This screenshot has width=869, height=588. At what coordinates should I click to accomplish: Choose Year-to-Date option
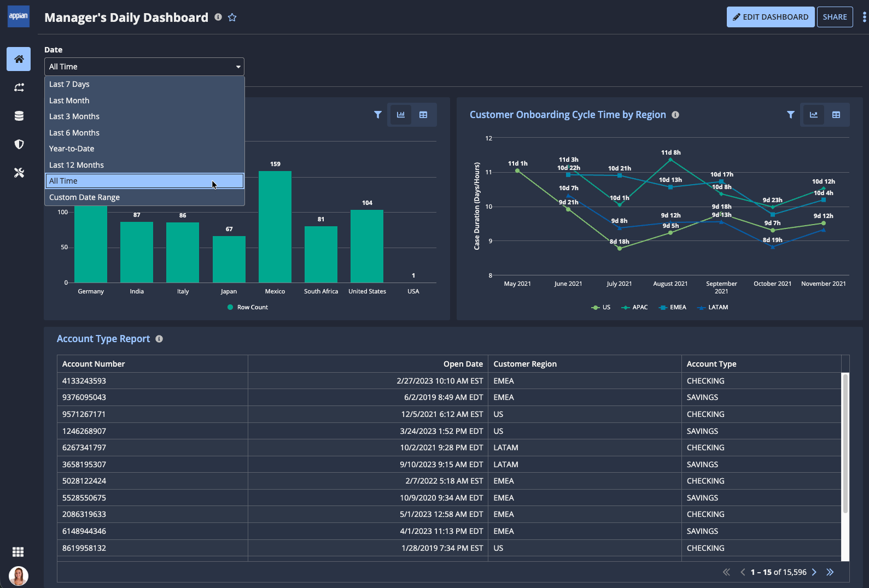[x=144, y=149]
